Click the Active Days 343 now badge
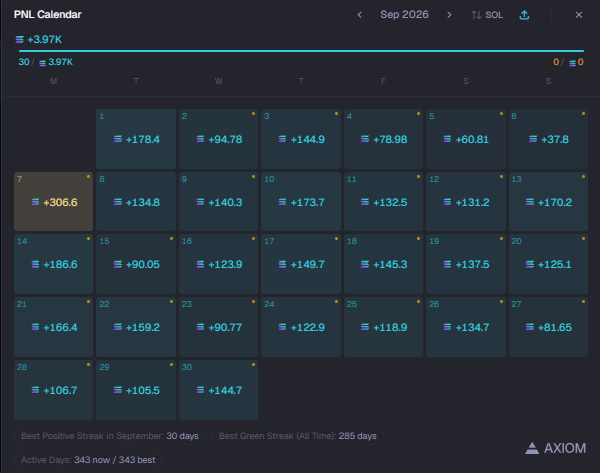 tap(88, 460)
